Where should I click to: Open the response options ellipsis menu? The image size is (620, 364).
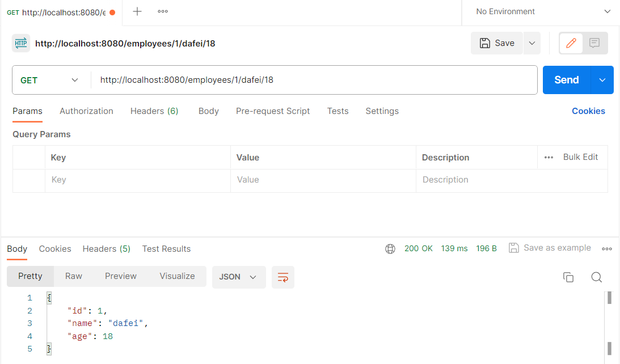click(607, 248)
